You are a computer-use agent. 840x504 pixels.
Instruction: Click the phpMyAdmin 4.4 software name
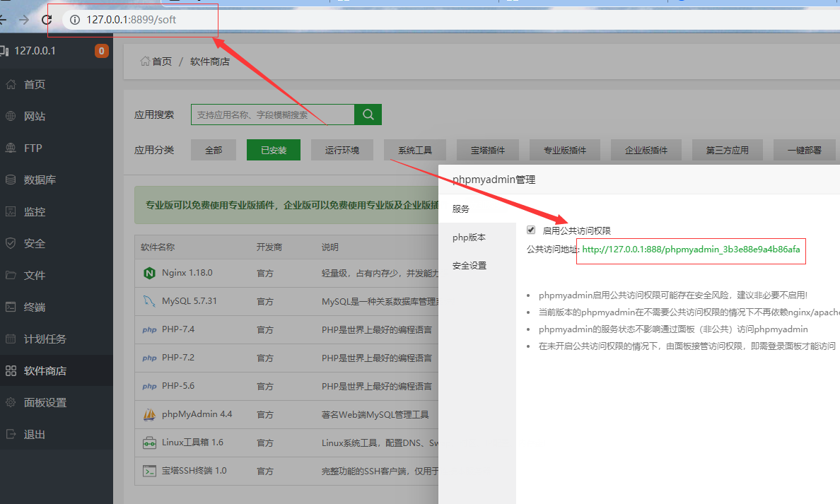tap(197, 414)
